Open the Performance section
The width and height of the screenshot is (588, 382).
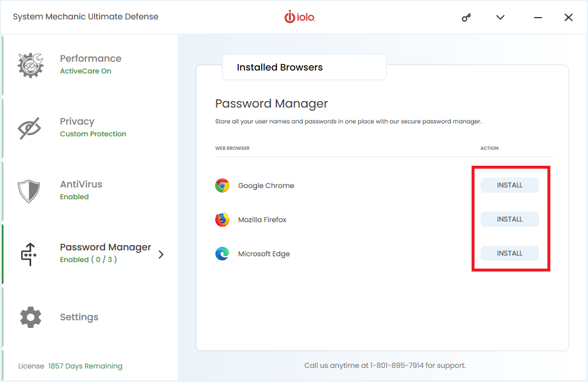click(90, 65)
